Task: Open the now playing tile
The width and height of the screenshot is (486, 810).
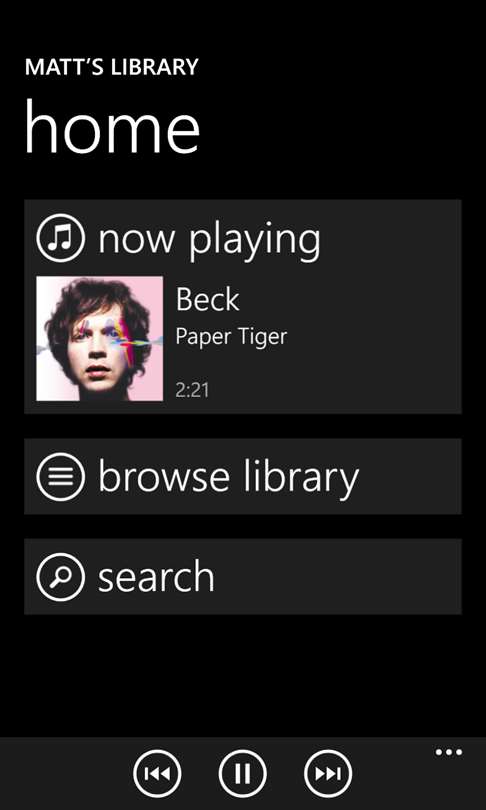Action: [243, 306]
